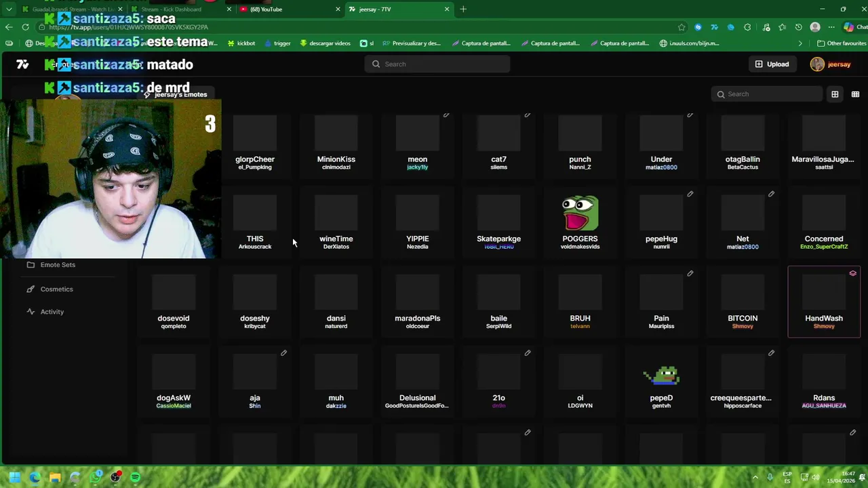Open the POGGERS emote thumbnail
This screenshot has width=868, height=488.
pyautogui.click(x=580, y=213)
